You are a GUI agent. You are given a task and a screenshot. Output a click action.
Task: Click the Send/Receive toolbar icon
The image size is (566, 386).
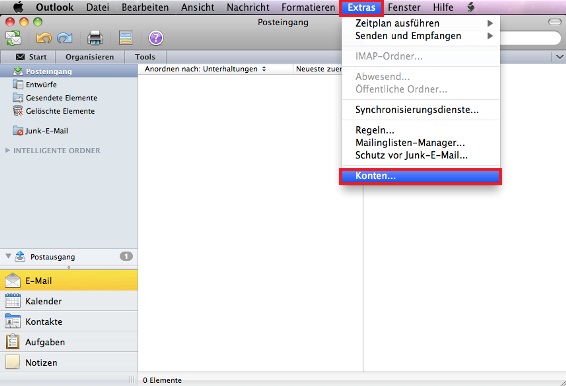(13, 38)
